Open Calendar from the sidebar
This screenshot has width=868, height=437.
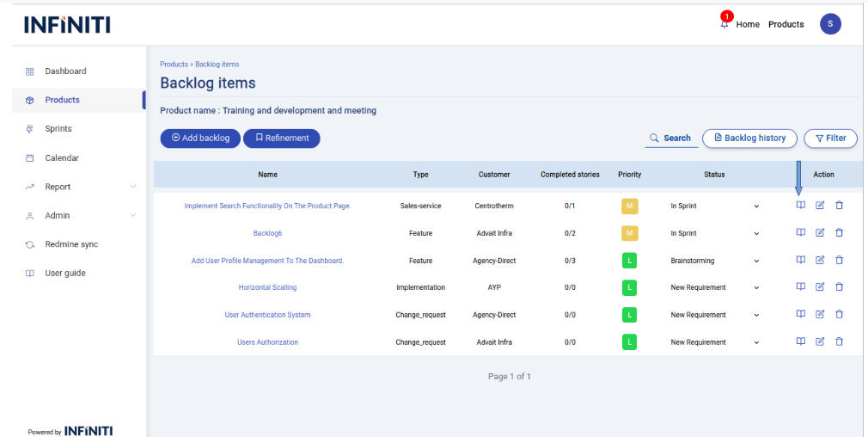click(62, 158)
